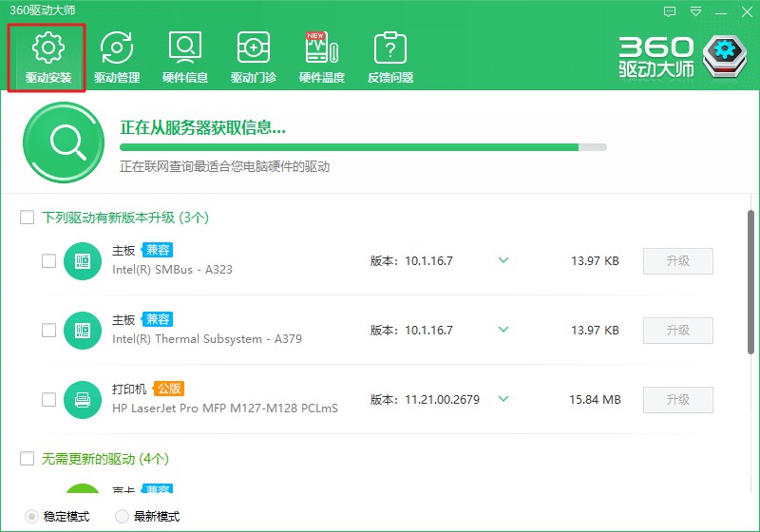Click 升级 button for Intel SMBus
Screen dimensions: 760x532
click(x=678, y=261)
